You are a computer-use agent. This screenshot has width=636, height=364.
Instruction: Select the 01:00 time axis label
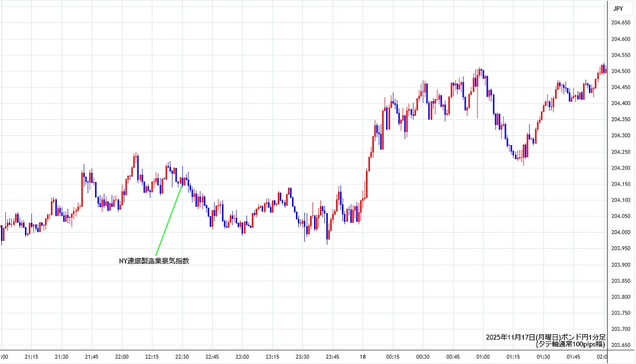tap(483, 357)
